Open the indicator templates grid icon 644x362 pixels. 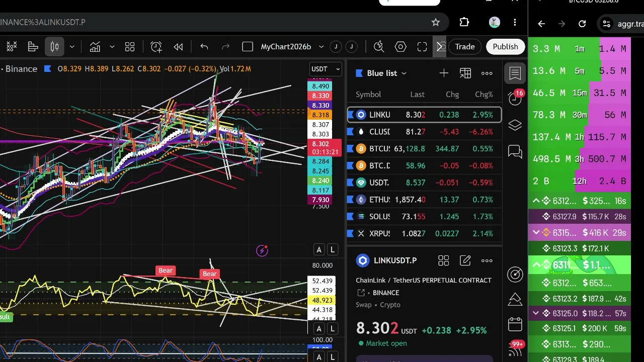(x=130, y=47)
